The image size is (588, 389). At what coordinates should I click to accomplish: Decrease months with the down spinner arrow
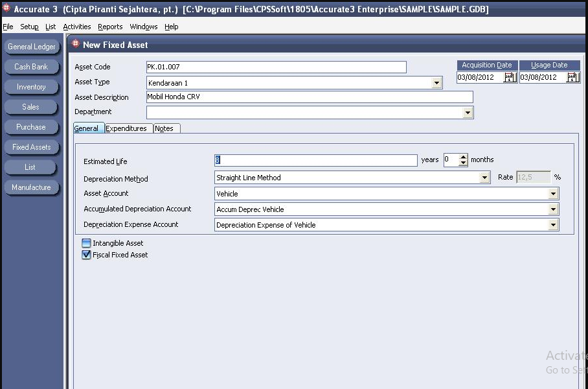(463, 163)
